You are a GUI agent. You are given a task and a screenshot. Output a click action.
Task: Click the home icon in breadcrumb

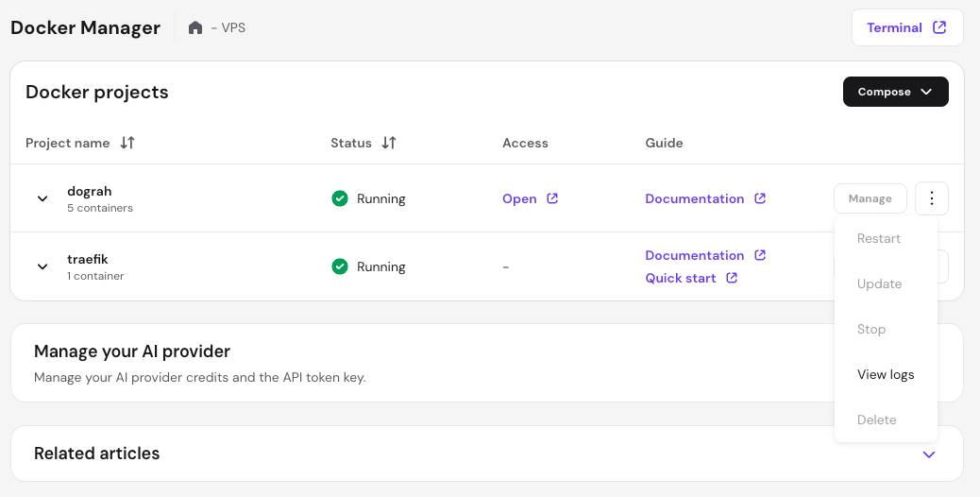(195, 28)
